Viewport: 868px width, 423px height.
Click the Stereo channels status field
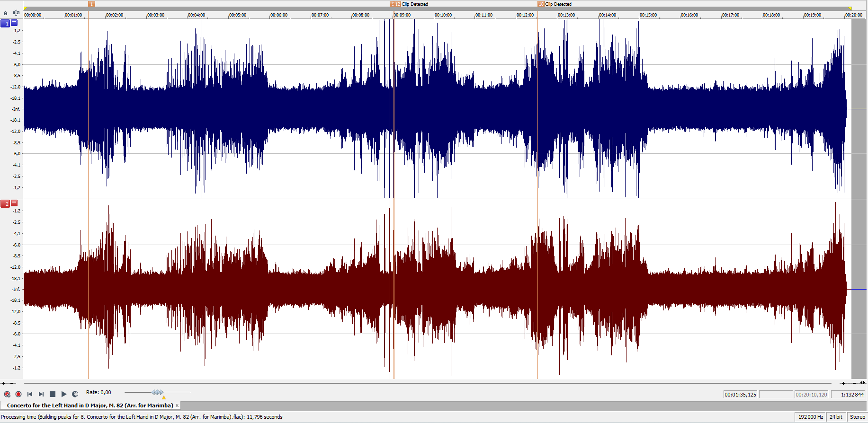click(x=857, y=417)
